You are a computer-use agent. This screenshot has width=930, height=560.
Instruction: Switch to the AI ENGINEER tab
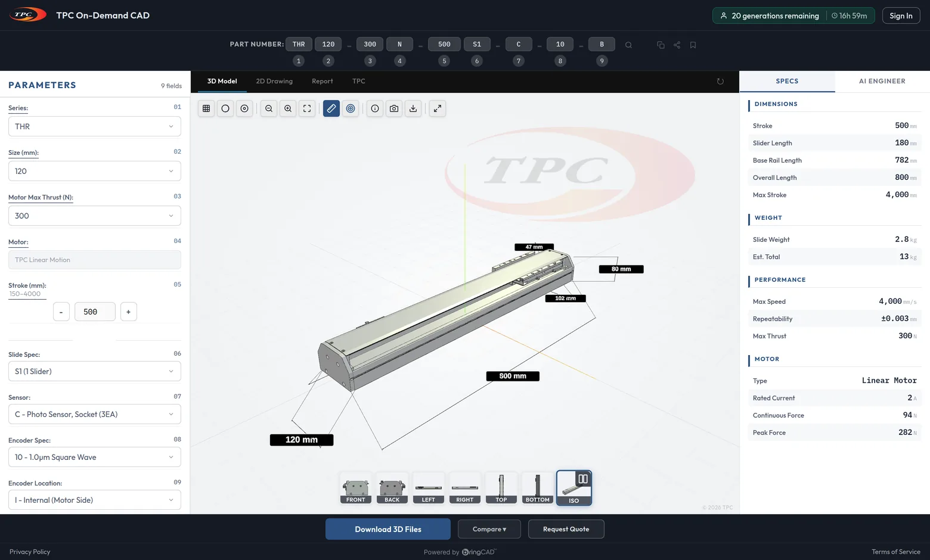click(x=882, y=82)
